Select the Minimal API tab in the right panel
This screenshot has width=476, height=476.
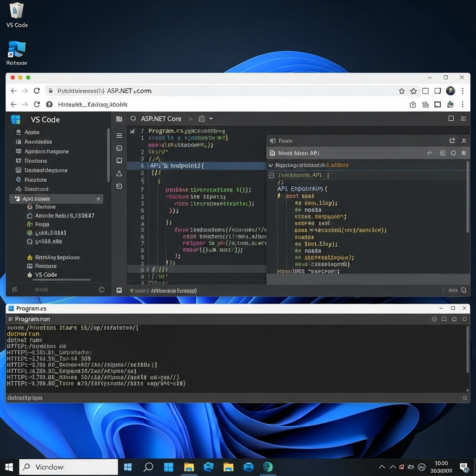[297, 152]
